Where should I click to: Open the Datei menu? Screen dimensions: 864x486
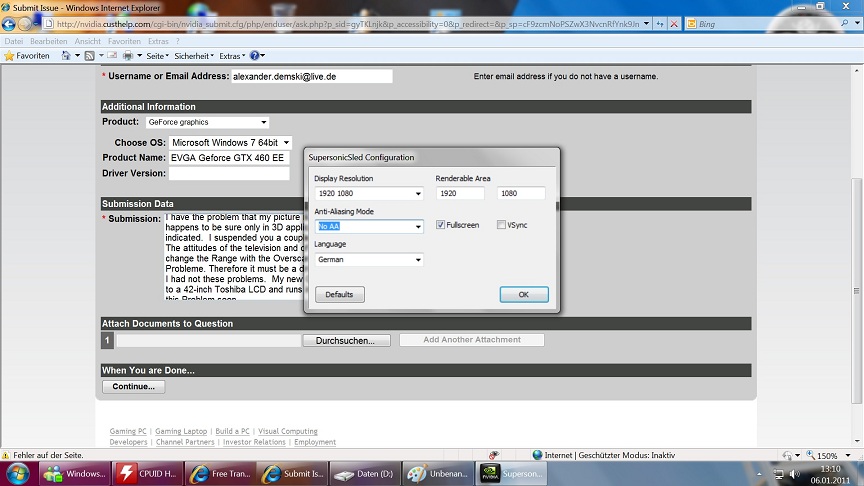(x=14, y=41)
